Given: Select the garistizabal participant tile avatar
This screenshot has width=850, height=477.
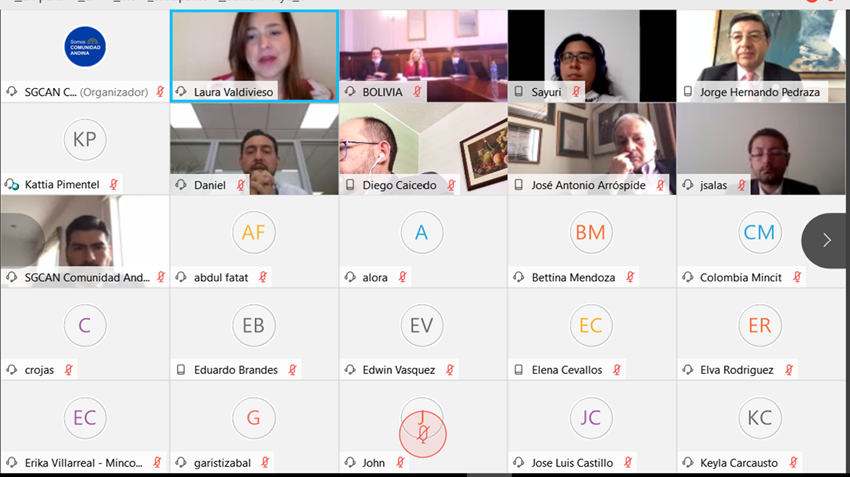Looking at the screenshot, I should coord(254,418).
